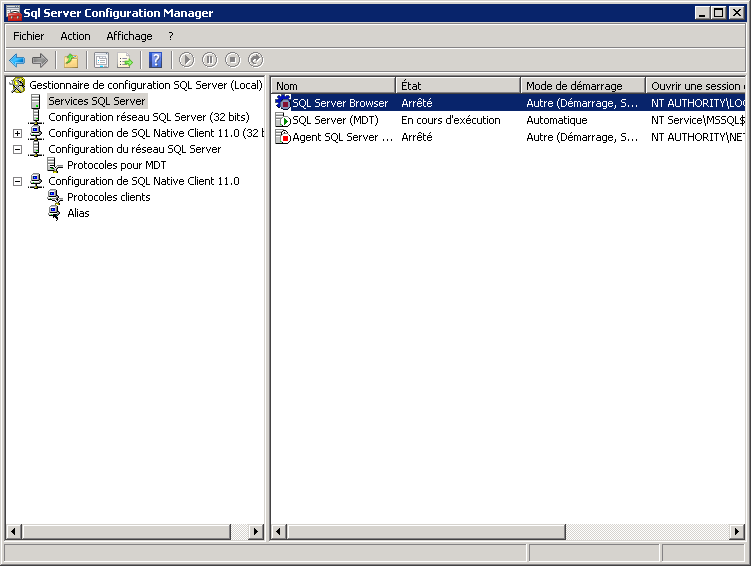Click right arrow of services list scrollbar
This screenshot has width=751, height=566.
coord(737,532)
